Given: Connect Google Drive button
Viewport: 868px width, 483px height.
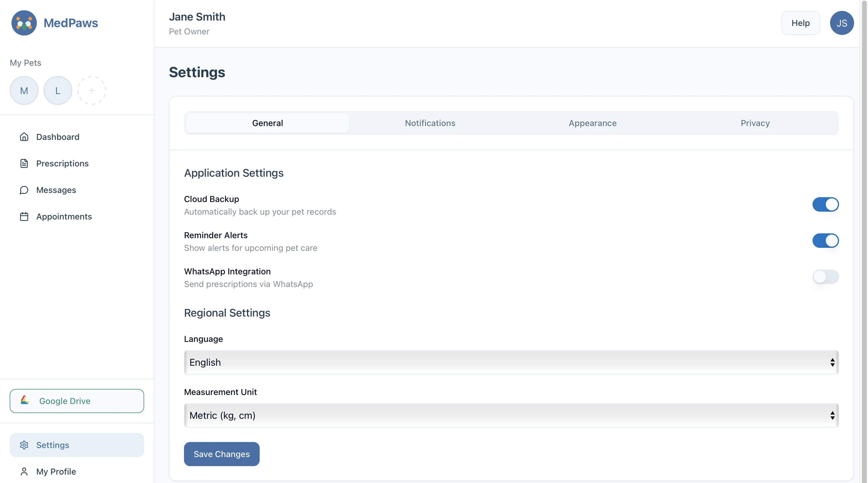Looking at the screenshot, I should (x=77, y=401).
